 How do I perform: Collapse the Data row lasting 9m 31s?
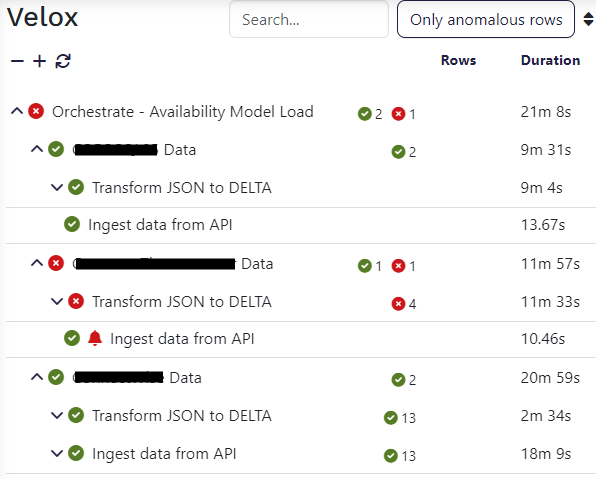(x=37, y=149)
